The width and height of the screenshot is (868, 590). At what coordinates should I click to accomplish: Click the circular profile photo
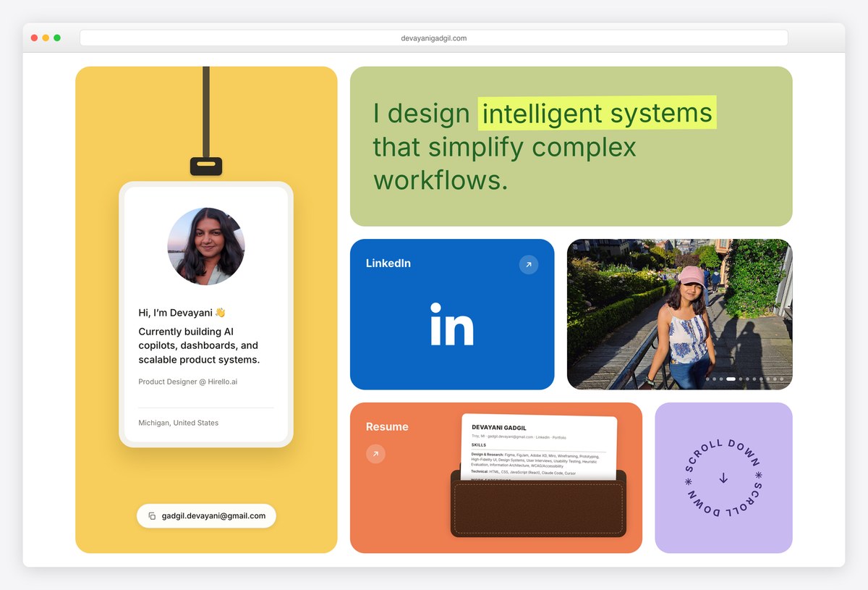206,246
